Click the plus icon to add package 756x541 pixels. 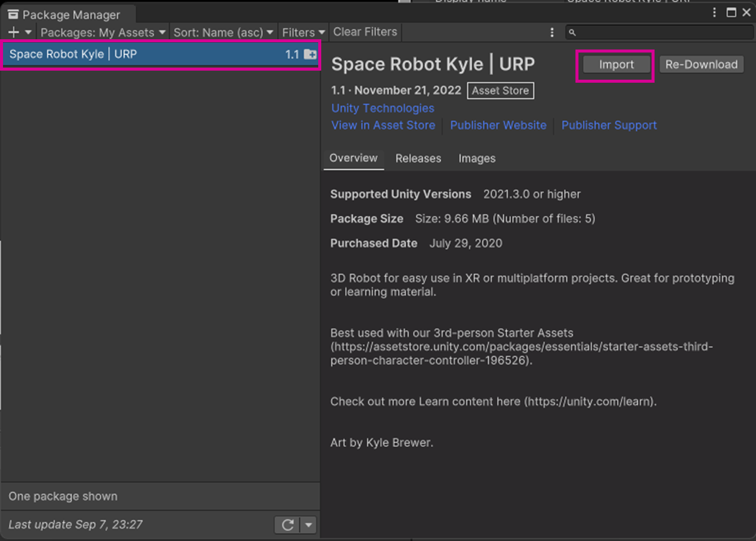14,33
